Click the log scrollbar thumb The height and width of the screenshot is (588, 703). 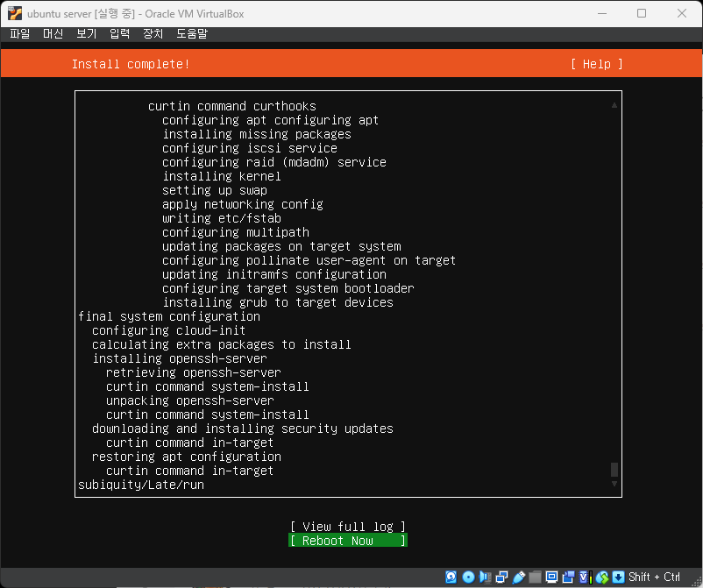(x=614, y=470)
